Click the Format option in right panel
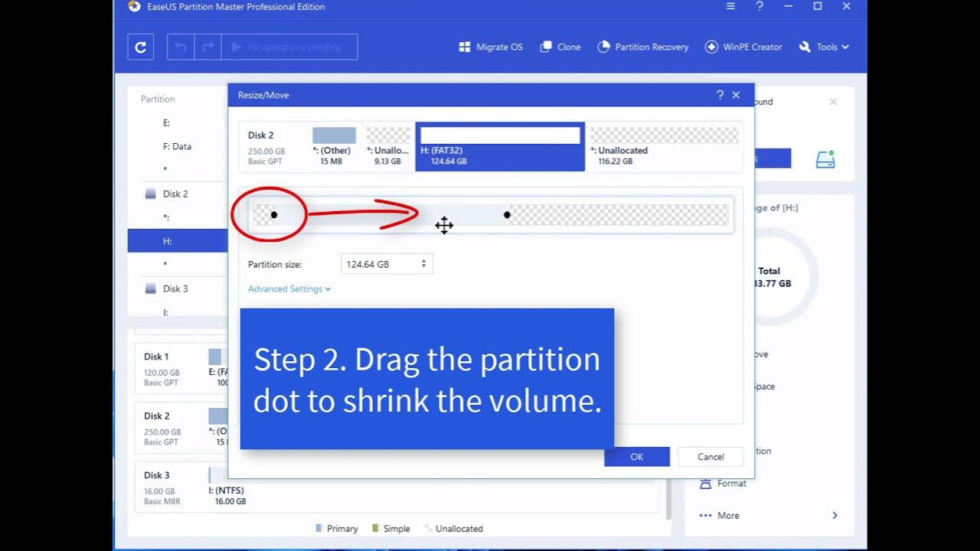 [x=732, y=484]
